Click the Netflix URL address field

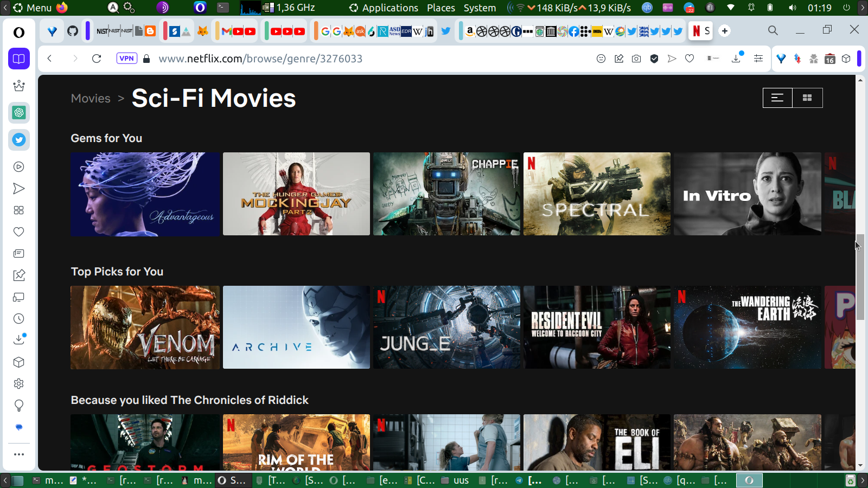tap(260, 59)
